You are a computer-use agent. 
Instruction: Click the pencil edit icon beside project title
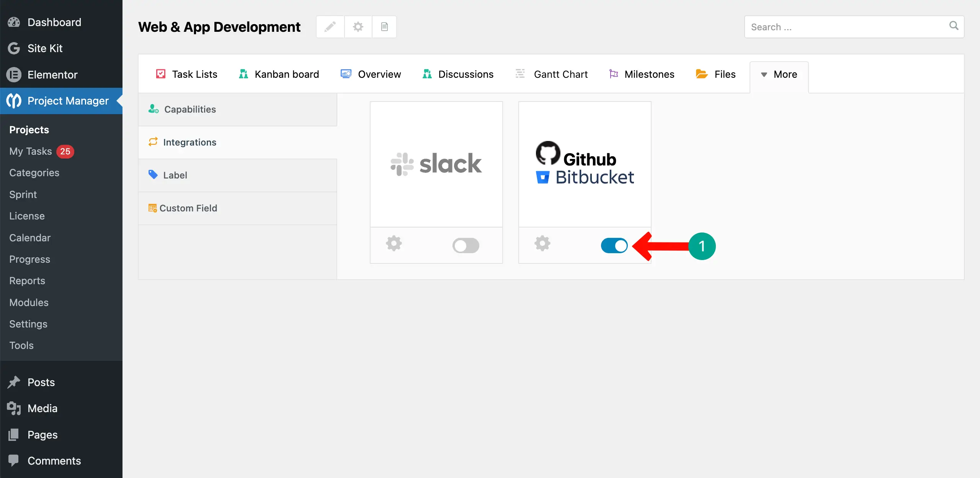pyautogui.click(x=330, y=27)
